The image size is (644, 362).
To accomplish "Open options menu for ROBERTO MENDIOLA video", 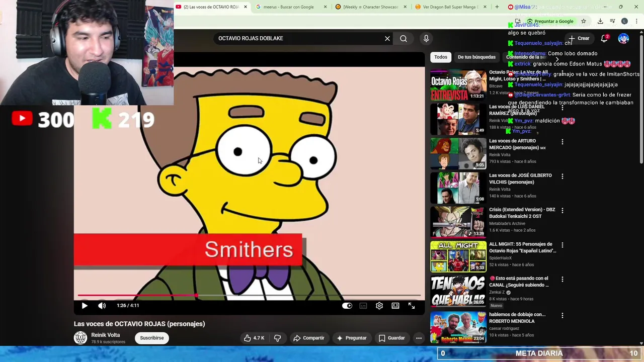I will point(562,315).
